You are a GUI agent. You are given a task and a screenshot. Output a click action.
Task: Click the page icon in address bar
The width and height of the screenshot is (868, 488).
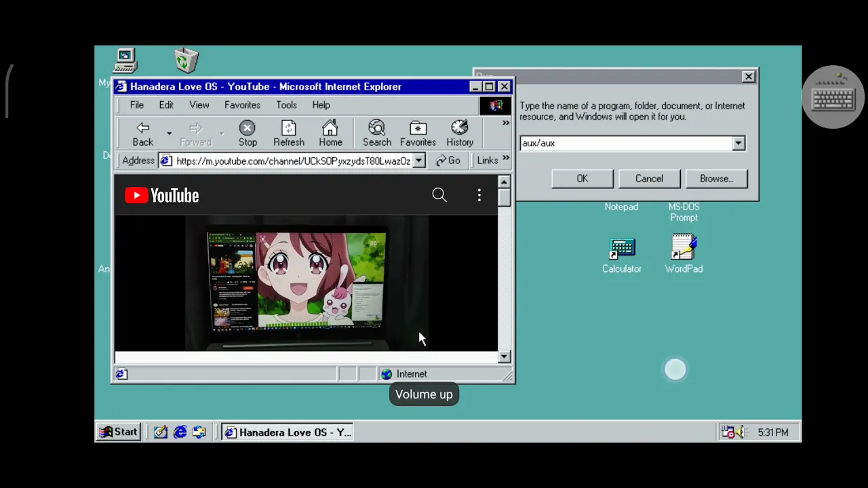166,161
